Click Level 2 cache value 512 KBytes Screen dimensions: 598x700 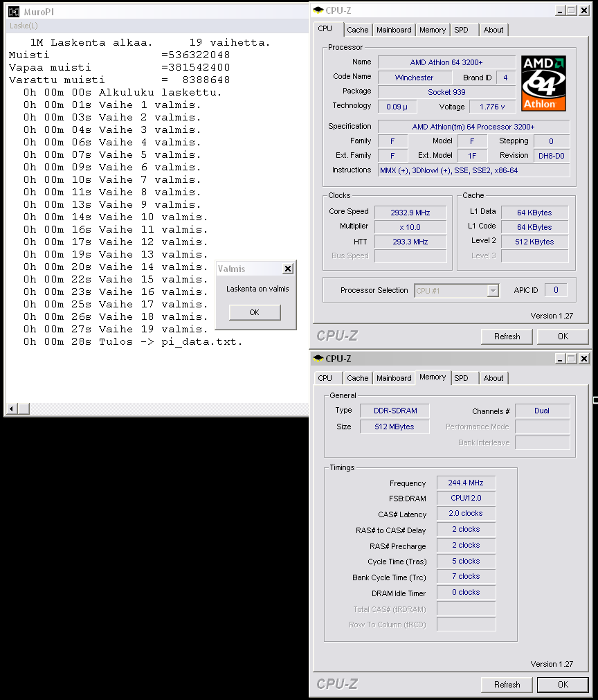[534, 242]
